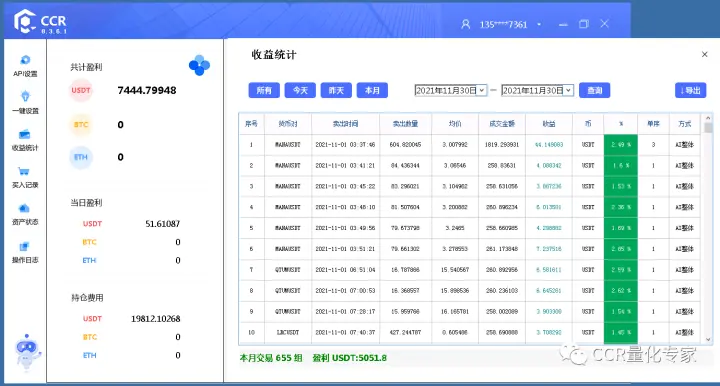Sort by 方式 column header
The height and width of the screenshot is (386, 720).
685,123
